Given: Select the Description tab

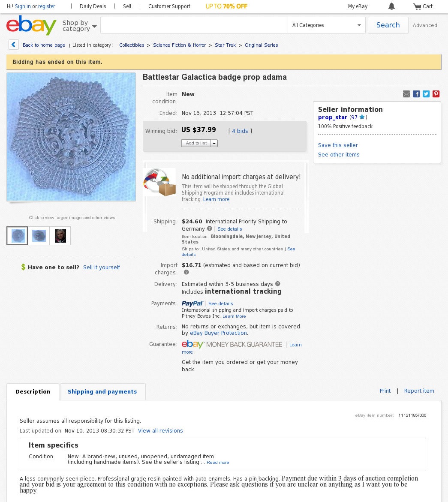Looking at the screenshot, I should pos(33,391).
